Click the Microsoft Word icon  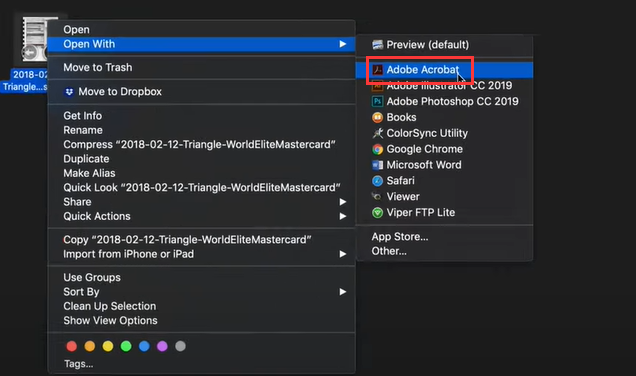(x=378, y=165)
